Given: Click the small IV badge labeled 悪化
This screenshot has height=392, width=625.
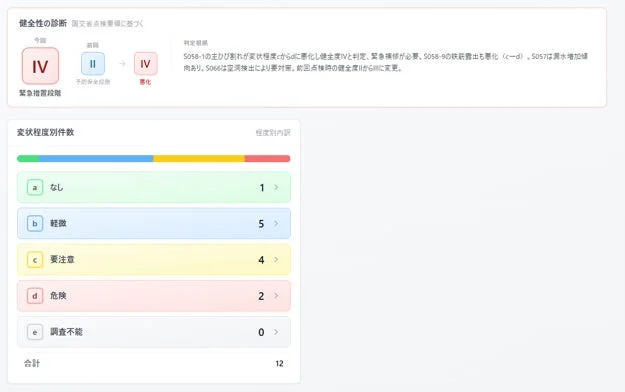Looking at the screenshot, I should 145,64.
